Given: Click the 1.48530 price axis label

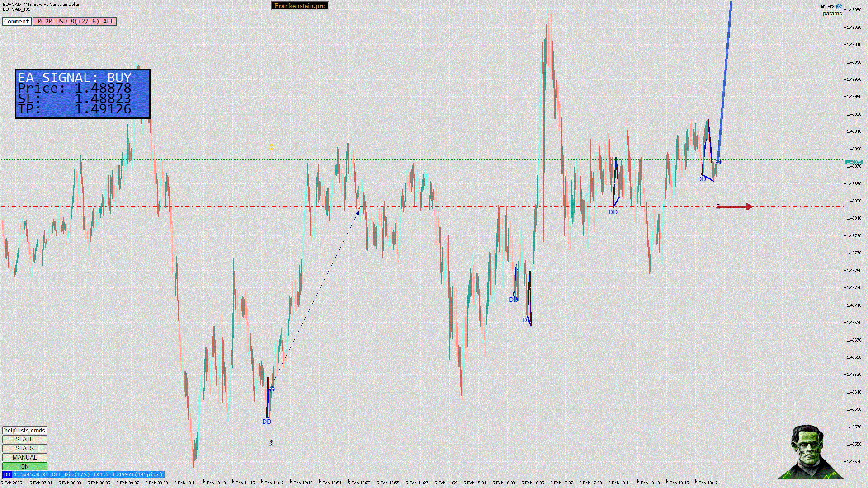Looking at the screenshot, I should 854,461.
